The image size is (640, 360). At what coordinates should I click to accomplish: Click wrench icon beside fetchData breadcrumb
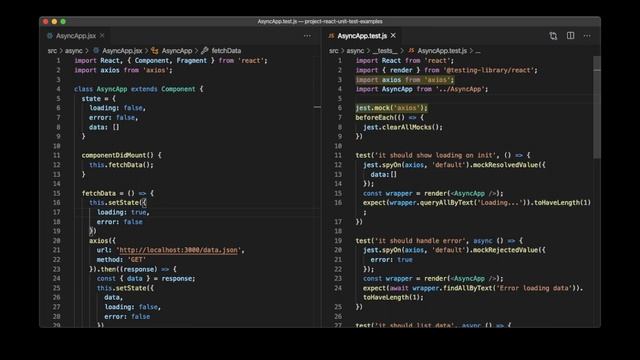click(204, 51)
